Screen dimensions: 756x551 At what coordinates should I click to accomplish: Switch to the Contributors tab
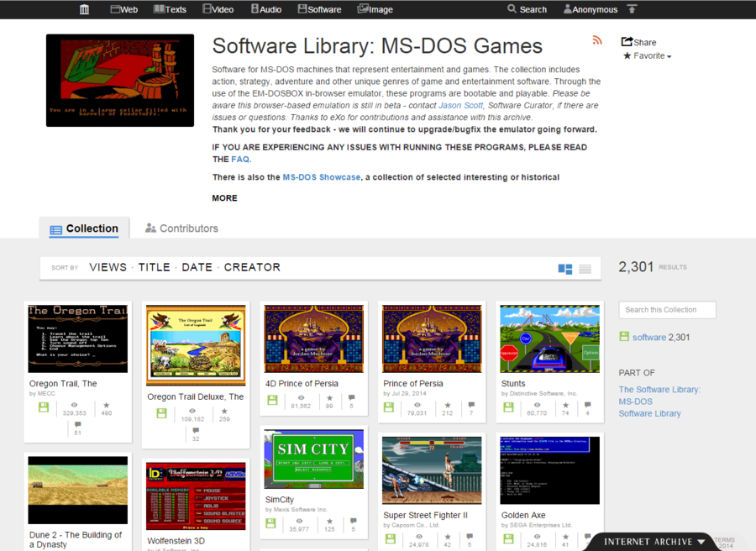(x=181, y=228)
